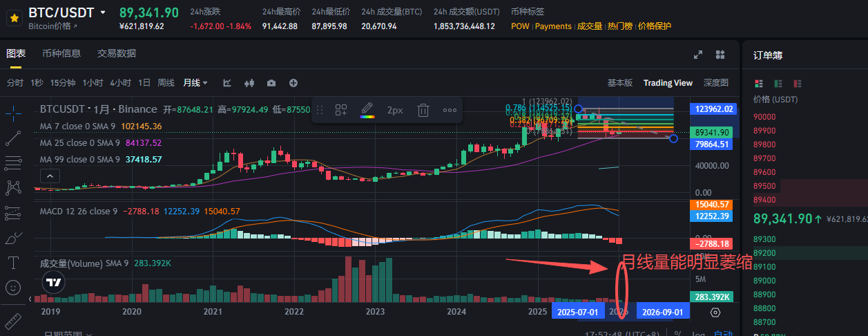Open the BTC/USDT pair selector dropdown

(x=103, y=12)
